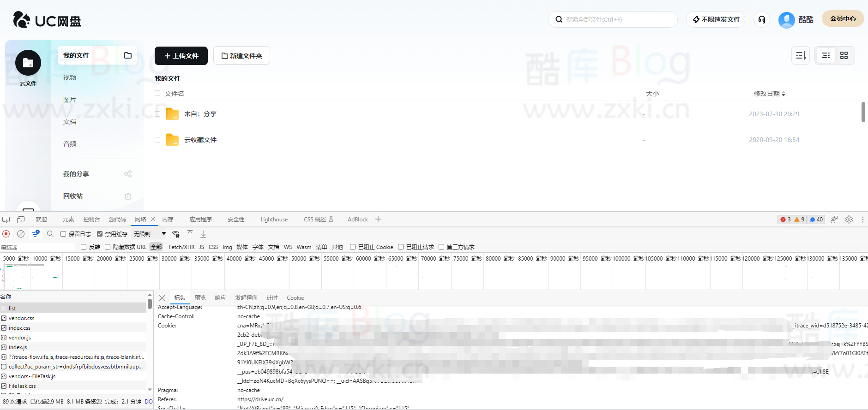Switch to 控制台 DevTools tab
Image resolution: width=868 pixels, height=410 pixels.
click(x=91, y=220)
